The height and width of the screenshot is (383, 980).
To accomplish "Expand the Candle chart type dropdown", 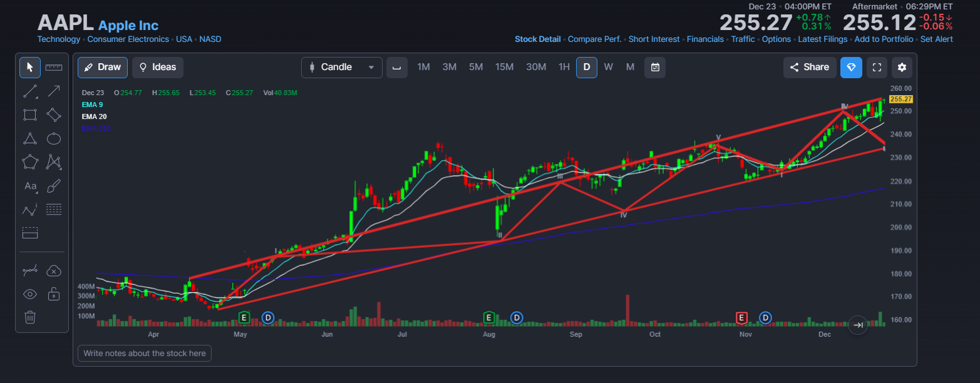I will click(x=342, y=67).
